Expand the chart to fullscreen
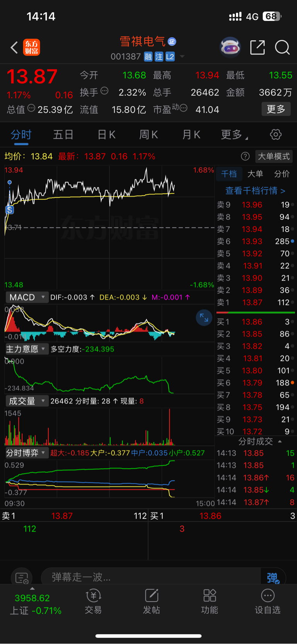This screenshot has height=644, width=297. pyautogui.click(x=204, y=318)
